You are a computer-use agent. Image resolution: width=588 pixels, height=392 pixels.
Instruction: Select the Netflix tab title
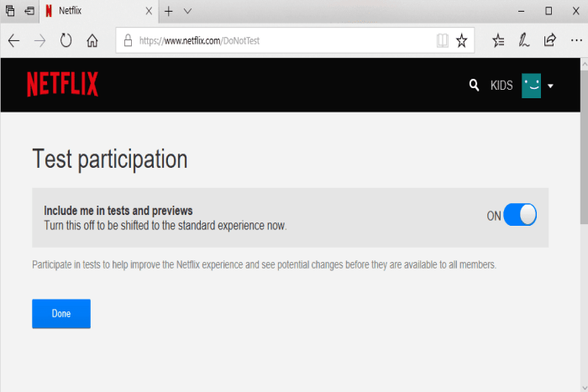click(x=70, y=11)
